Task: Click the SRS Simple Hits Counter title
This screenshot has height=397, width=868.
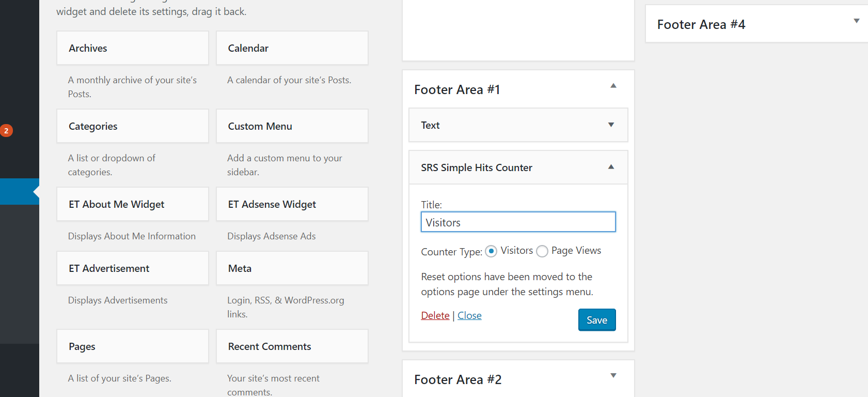Action: click(477, 167)
